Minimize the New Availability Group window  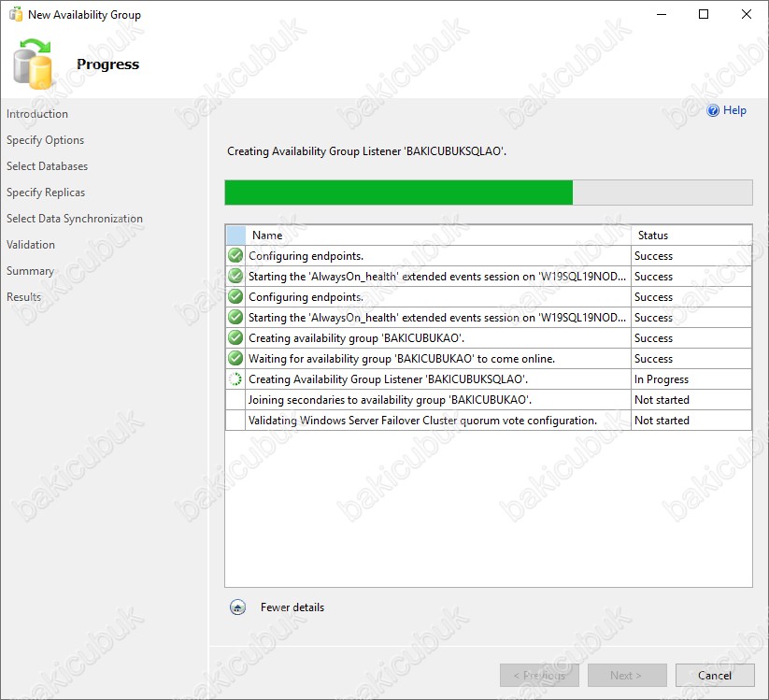point(662,14)
